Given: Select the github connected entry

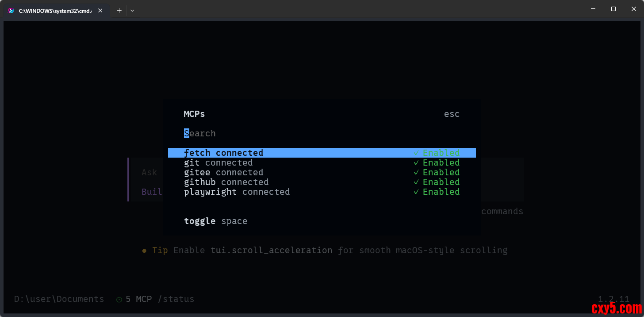Looking at the screenshot, I should point(226,182).
